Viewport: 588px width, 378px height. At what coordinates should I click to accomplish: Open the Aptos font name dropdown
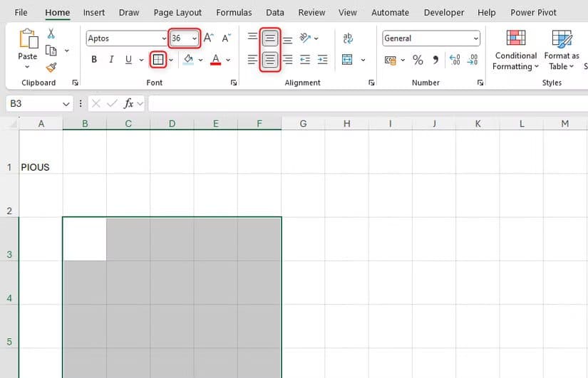pos(164,38)
